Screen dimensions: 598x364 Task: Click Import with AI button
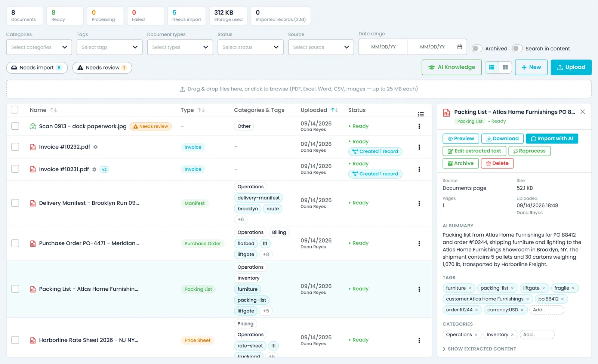click(x=552, y=139)
